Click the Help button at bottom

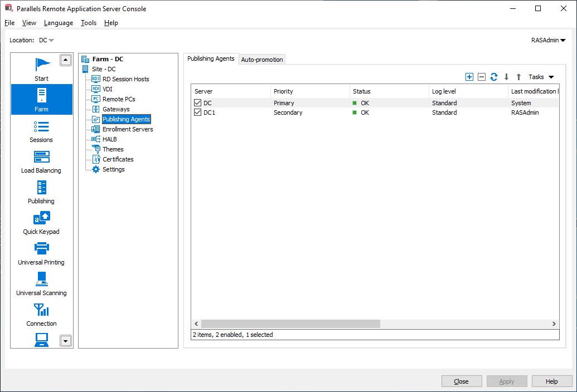[551, 381]
